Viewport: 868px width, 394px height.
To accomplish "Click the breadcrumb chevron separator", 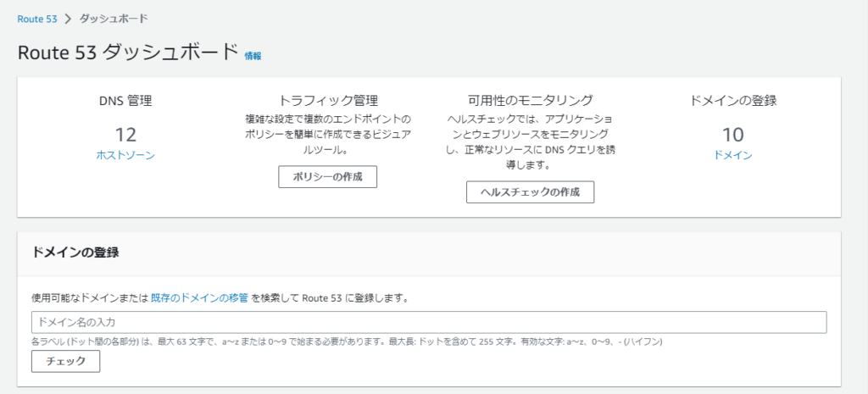I will point(68,18).
